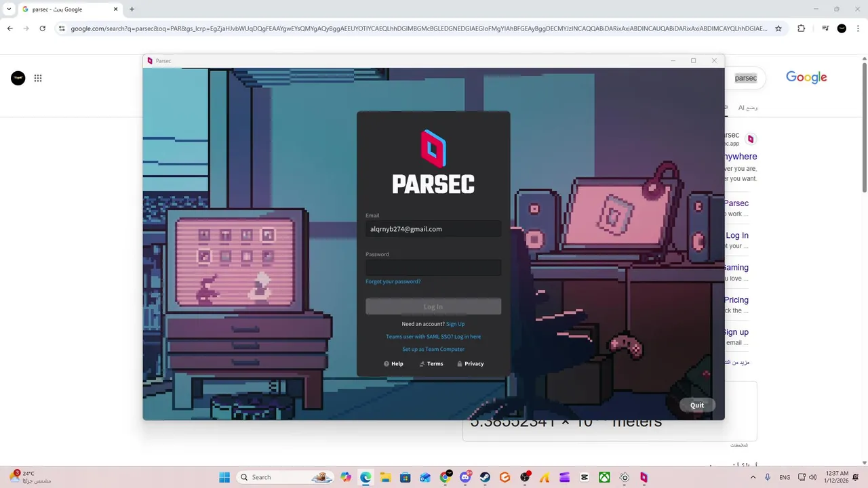The width and height of the screenshot is (868, 488).
Task: Open Gaming sitelink in Google results
Action: (736, 268)
